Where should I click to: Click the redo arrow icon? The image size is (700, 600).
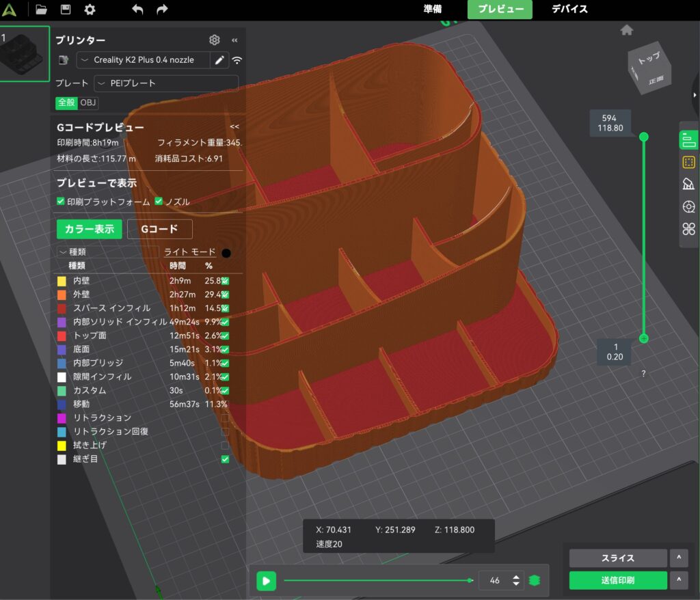[162, 9]
